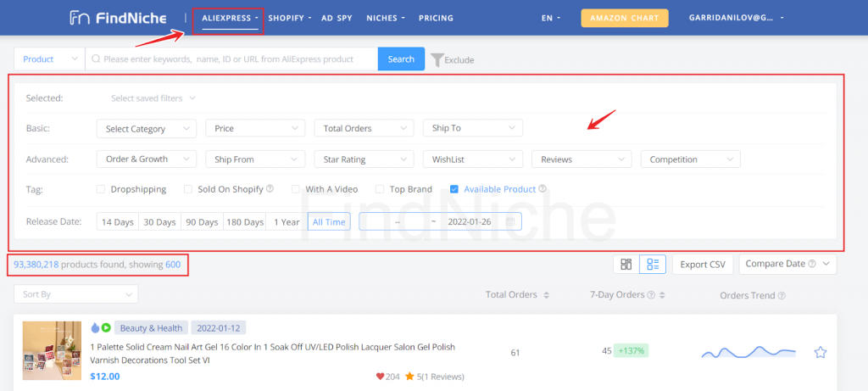Select the 30 Days release date option
Screen dimensions: 868x391
[x=160, y=222]
